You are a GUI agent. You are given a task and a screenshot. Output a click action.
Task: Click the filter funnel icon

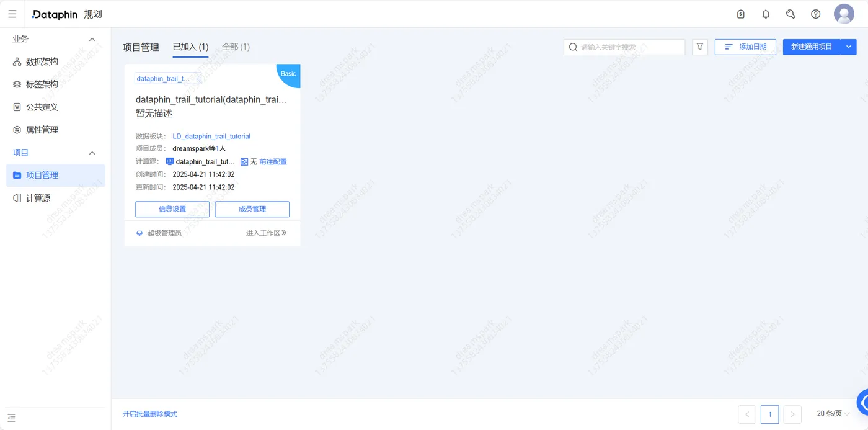tap(700, 47)
